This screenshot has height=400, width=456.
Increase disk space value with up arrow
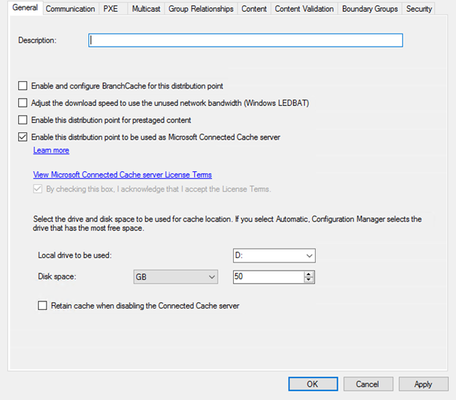[309, 274]
